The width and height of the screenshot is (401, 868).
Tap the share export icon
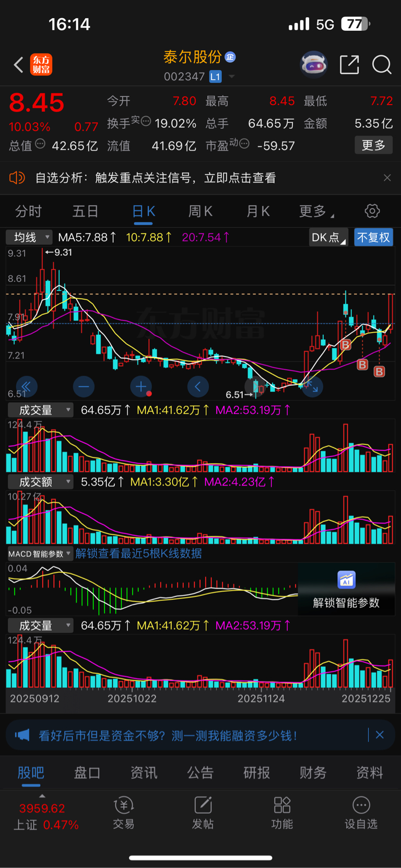point(349,65)
